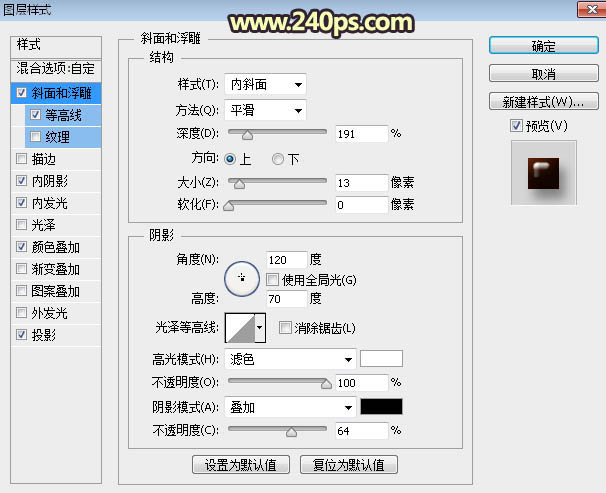Click the highlight 不透明度(O) slider handle
The width and height of the screenshot is (606, 493).
(x=326, y=383)
